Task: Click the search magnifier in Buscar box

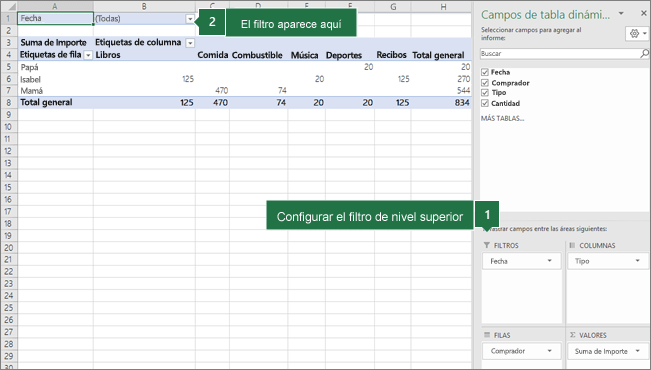Action: (644, 53)
